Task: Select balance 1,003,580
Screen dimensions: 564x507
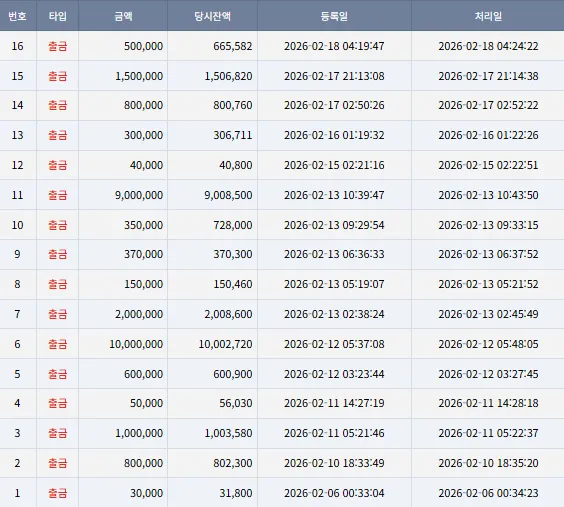Action: point(228,433)
